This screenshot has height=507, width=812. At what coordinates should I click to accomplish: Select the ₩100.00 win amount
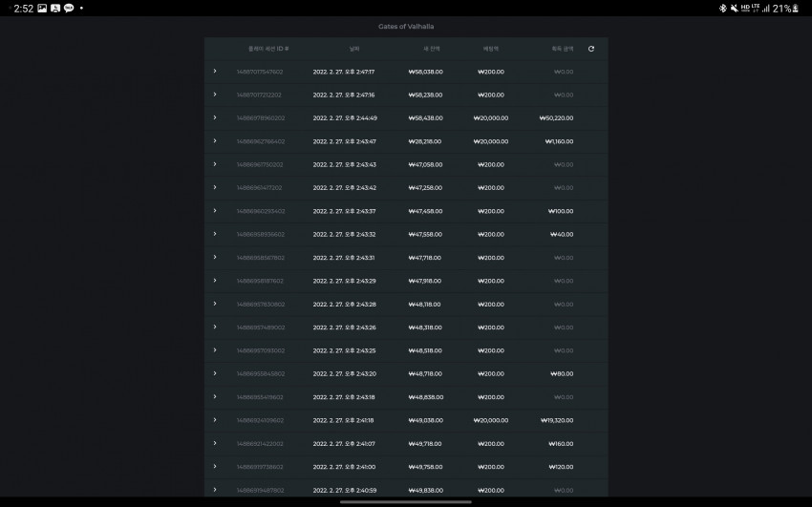pos(561,211)
